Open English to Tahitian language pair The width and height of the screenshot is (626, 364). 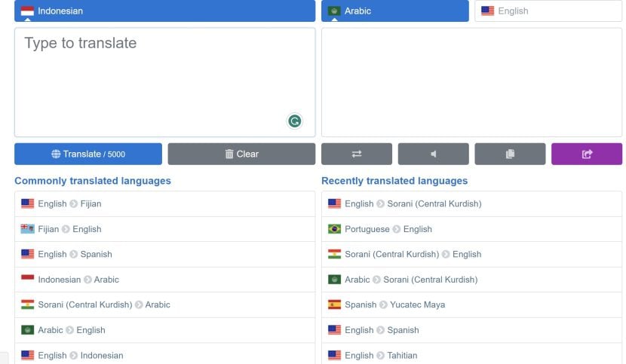(471, 355)
